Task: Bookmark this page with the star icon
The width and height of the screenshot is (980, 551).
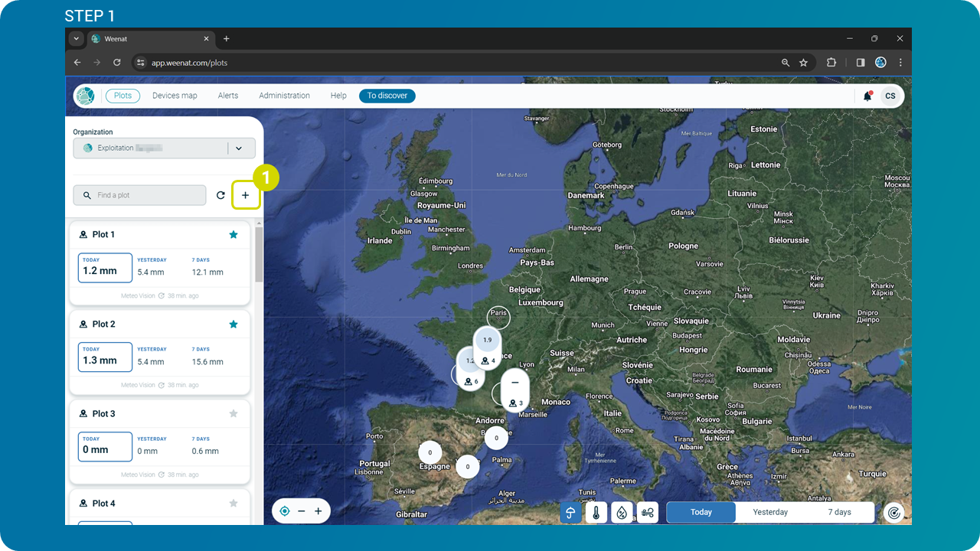Action: point(803,63)
